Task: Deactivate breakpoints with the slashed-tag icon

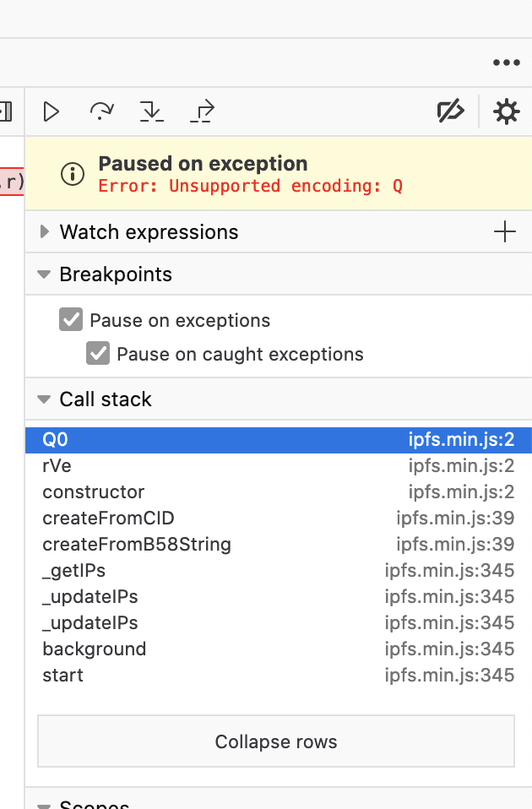Action: tap(450, 111)
